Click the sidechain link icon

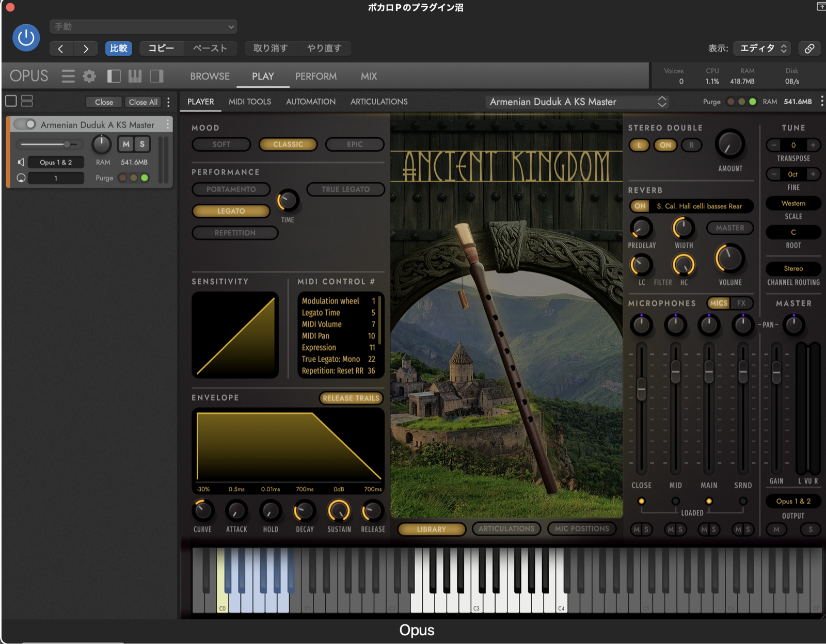click(809, 48)
